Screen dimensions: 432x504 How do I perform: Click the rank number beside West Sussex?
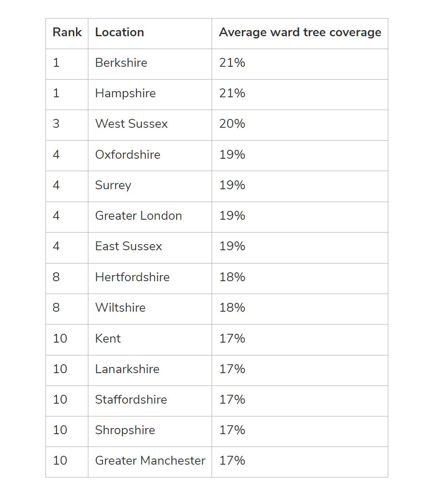point(56,124)
